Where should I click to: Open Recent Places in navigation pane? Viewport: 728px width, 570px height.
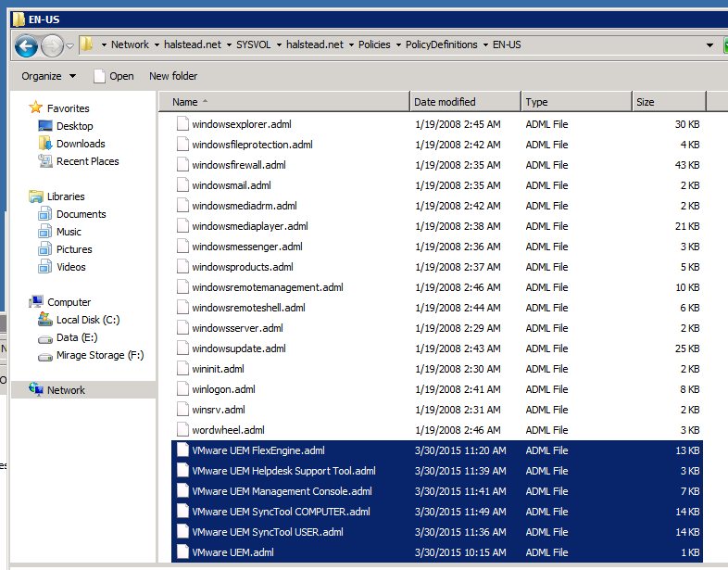[x=87, y=161]
